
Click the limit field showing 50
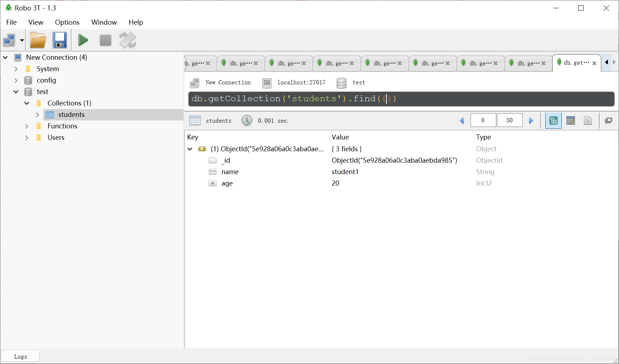click(510, 120)
